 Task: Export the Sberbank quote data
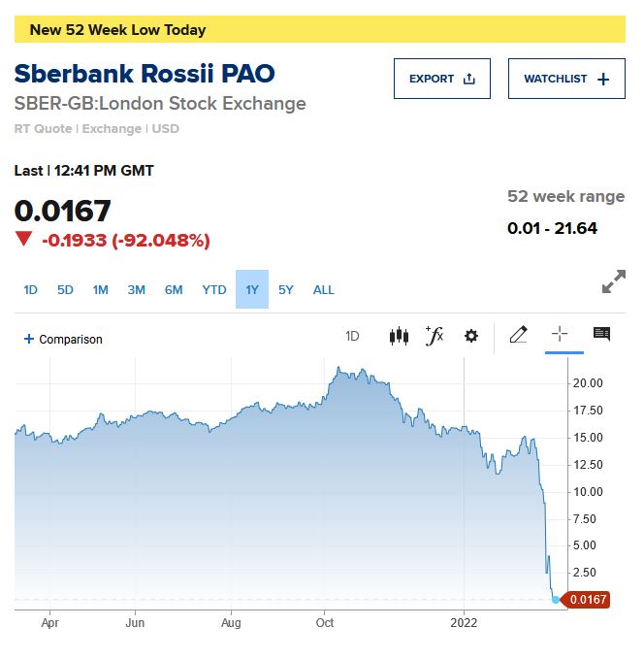(x=442, y=79)
